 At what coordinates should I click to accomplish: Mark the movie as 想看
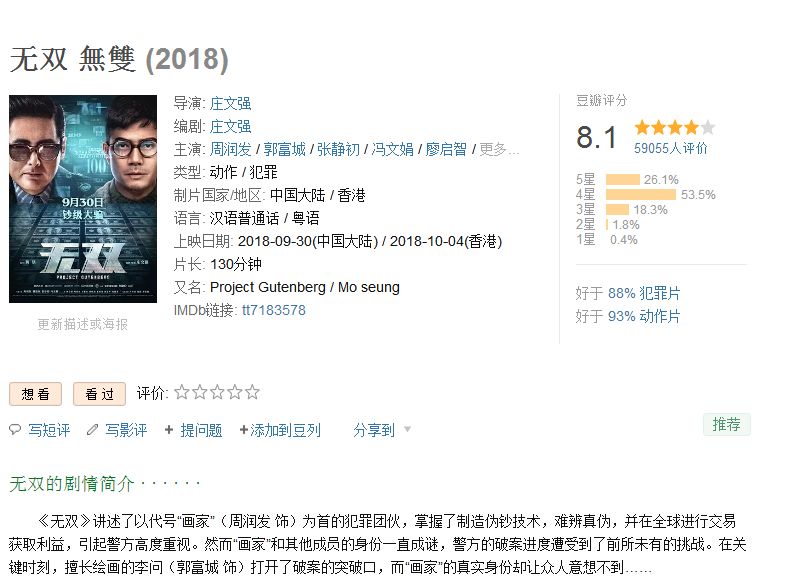click(x=36, y=394)
